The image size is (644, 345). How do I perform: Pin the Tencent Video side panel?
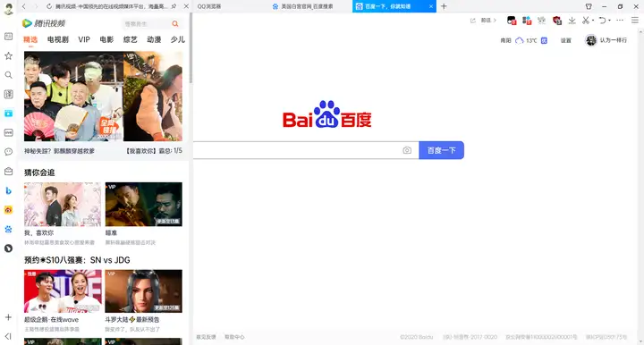(x=174, y=6)
